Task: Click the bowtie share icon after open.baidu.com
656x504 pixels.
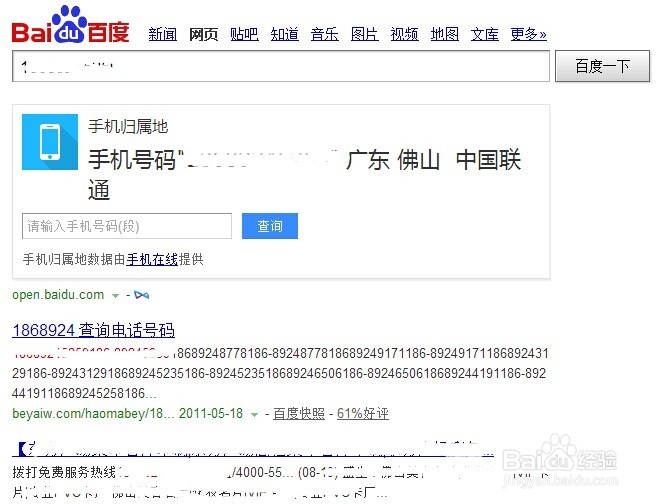Action: pyautogui.click(x=141, y=295)
